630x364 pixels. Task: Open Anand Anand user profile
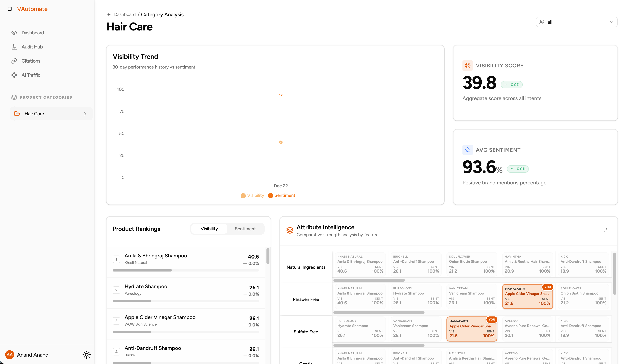(x=33, y=355)
